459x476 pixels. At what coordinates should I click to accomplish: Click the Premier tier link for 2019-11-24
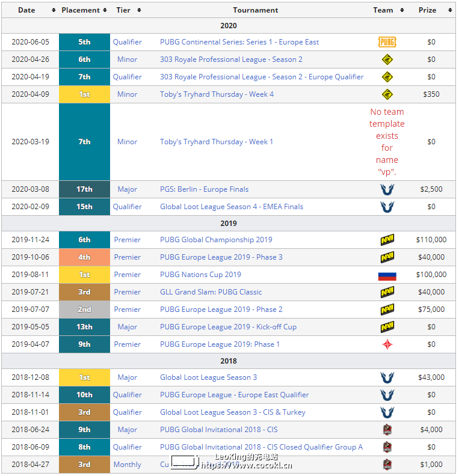click(128, 240)
